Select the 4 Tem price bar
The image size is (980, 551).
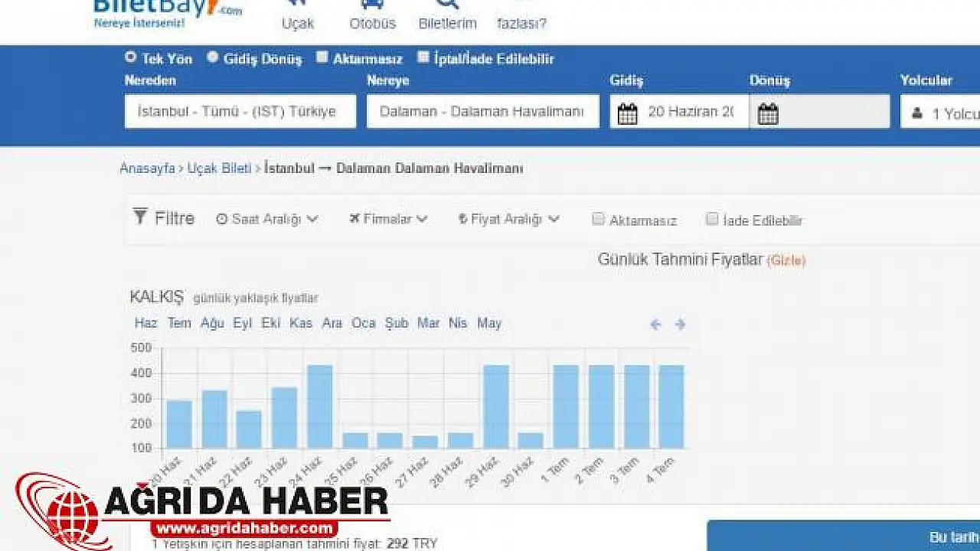[x=671, y=406]
